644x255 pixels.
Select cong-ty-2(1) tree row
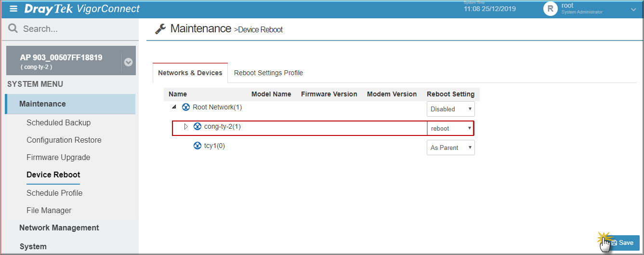[x=222, y=126]
